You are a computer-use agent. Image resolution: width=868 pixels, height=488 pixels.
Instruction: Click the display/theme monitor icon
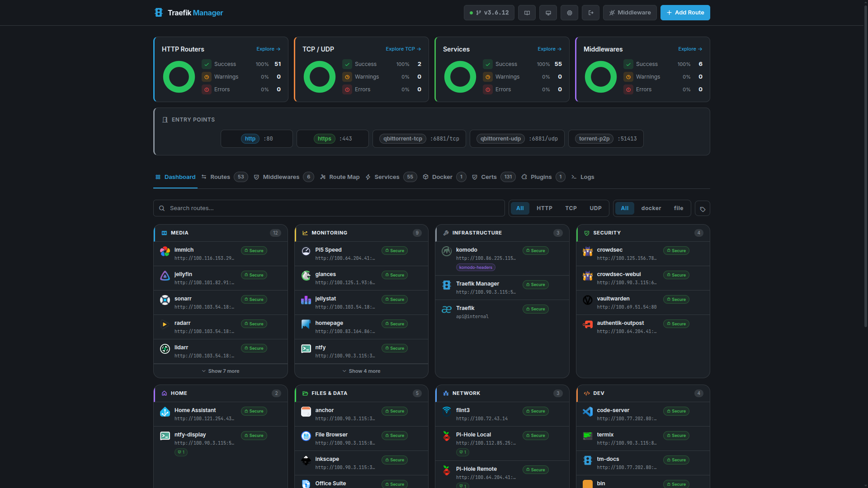(x=548, y=13)
